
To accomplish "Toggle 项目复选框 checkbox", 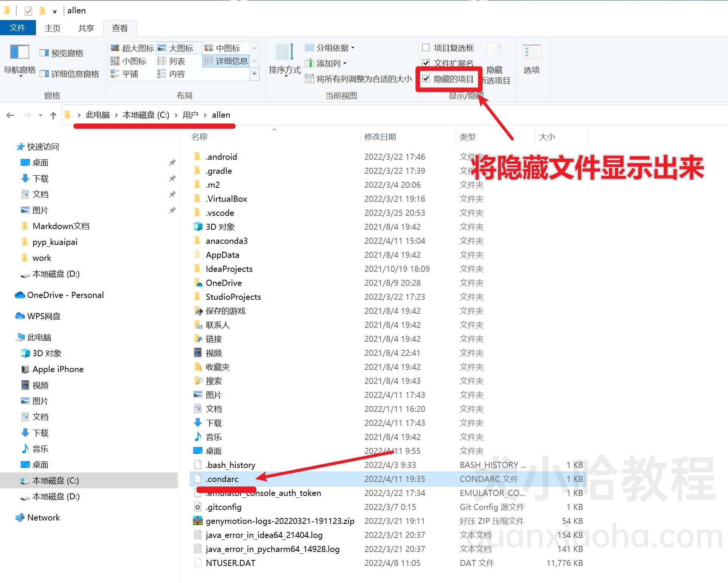I will point(426,47).
